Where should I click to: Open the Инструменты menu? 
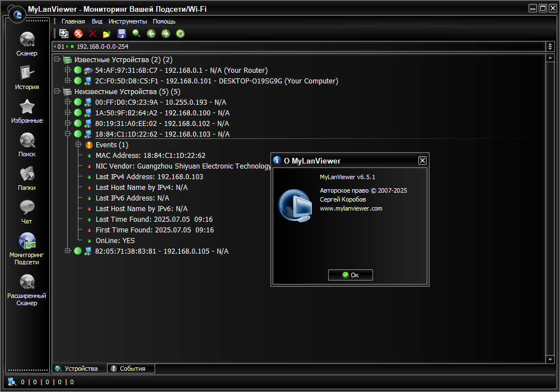[128, 21]
